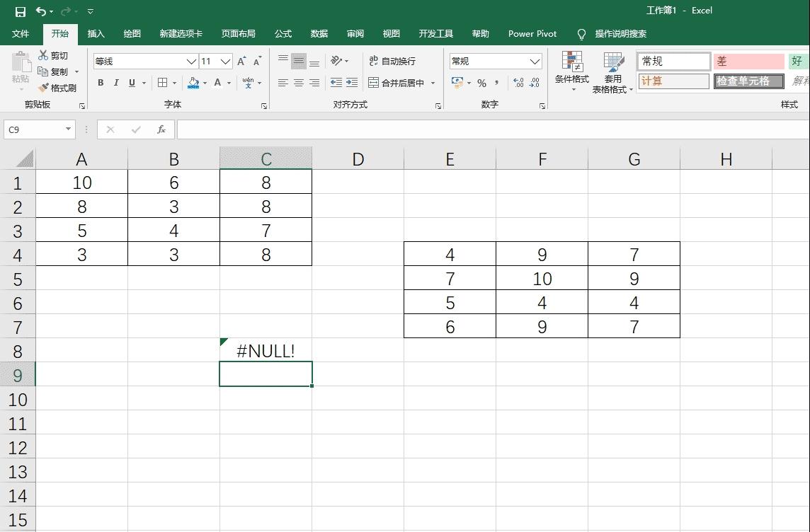Switch to the 插入 ribbon tab

[x=96, y=33]
